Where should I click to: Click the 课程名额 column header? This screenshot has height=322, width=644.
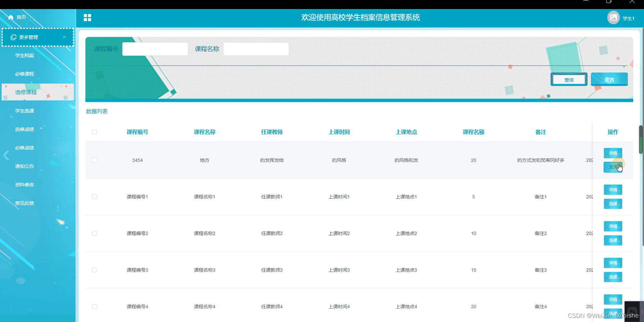tap(474, 132)
